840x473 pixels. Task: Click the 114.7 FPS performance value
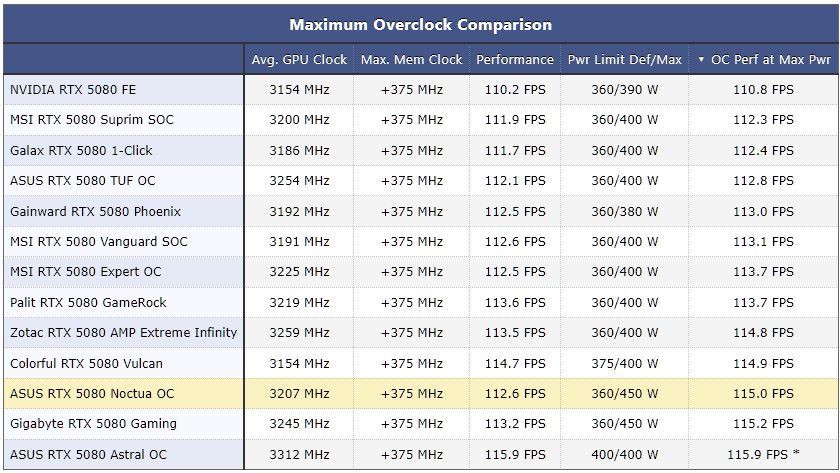click(x=515, y=364)
